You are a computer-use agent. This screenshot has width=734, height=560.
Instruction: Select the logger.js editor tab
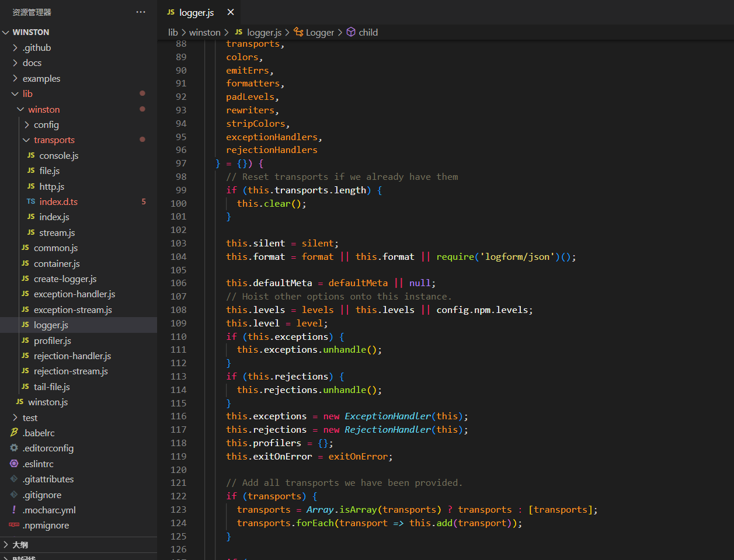(196, 12)
